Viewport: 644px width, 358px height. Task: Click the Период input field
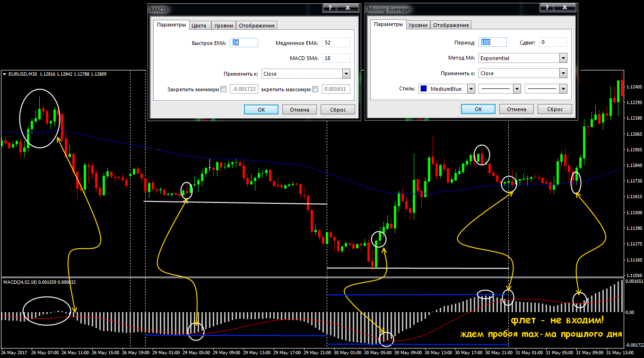(x=493, y=42)
